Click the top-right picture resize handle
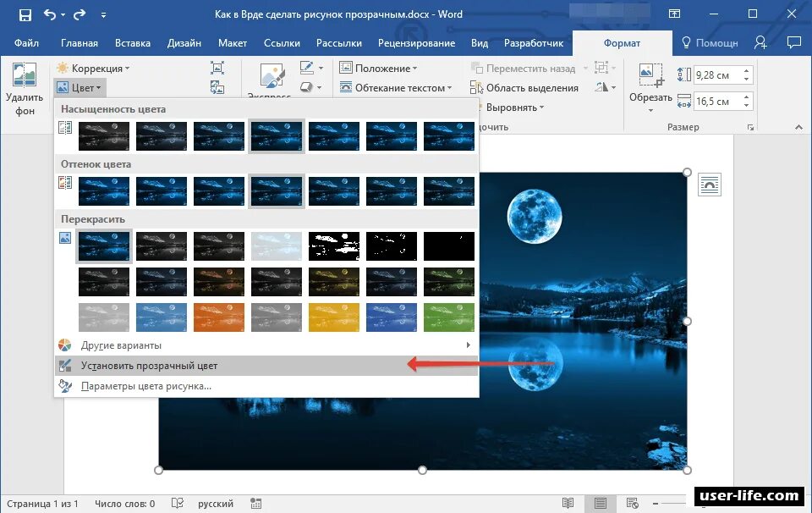The width and height of the screenshot is (812, 513). coord(687,172)
